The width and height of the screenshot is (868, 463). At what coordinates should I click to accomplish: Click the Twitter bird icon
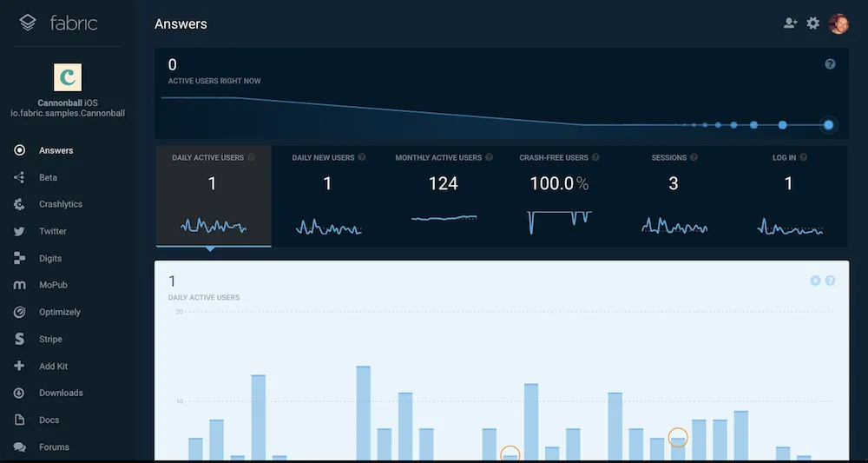point(19,231)
